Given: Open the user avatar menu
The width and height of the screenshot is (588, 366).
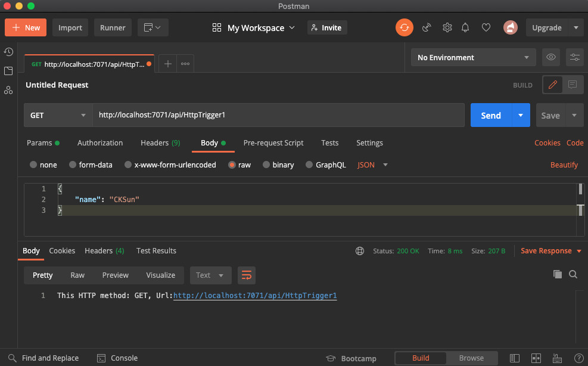Looking at the screenshot, I should (x=511, y=27).
